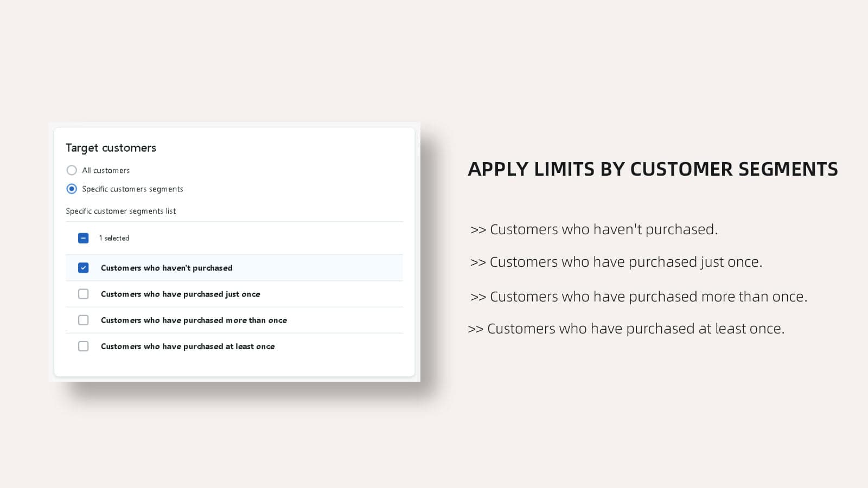Uncheck the "Customers who haven't purchased" checkbox
This screenshot has width=868, height=488.
point(83,268)
